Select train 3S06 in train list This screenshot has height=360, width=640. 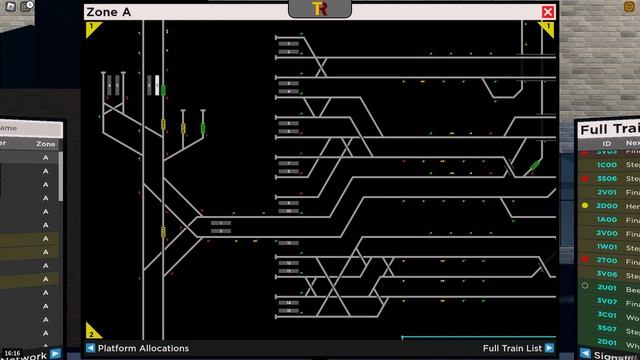click(607, 179)
